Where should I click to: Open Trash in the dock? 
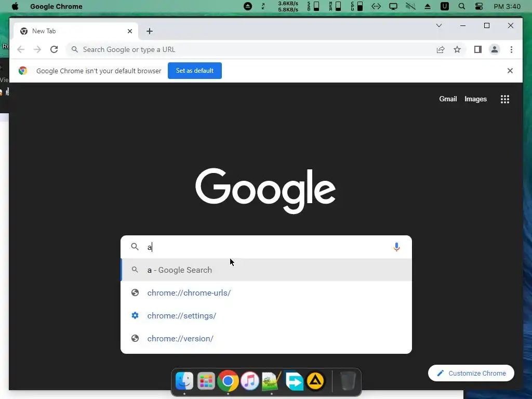[x=348, y=381]
